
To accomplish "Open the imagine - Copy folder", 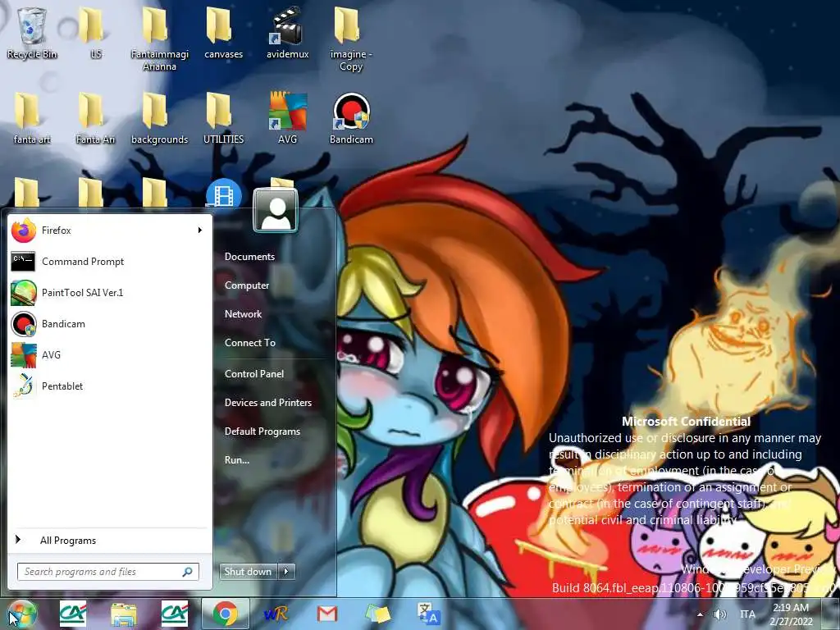I will (x=351, y=39).
